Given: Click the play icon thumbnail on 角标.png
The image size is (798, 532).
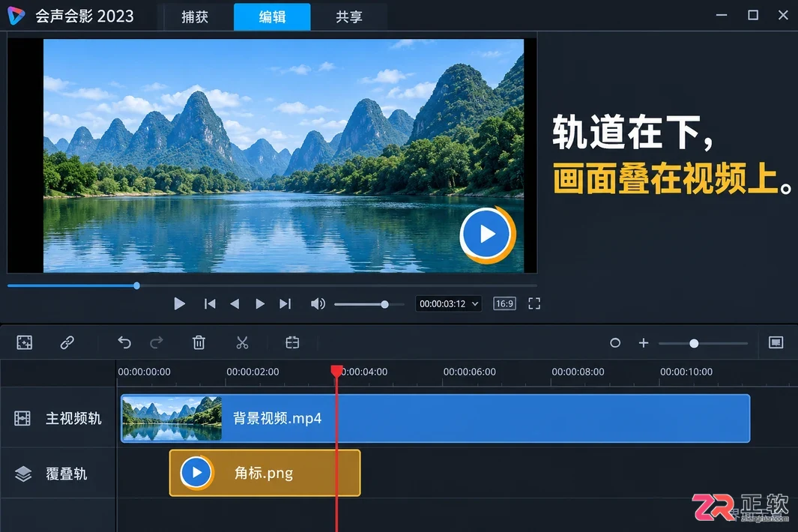Looking at the screenshot, I should (197, 473).
